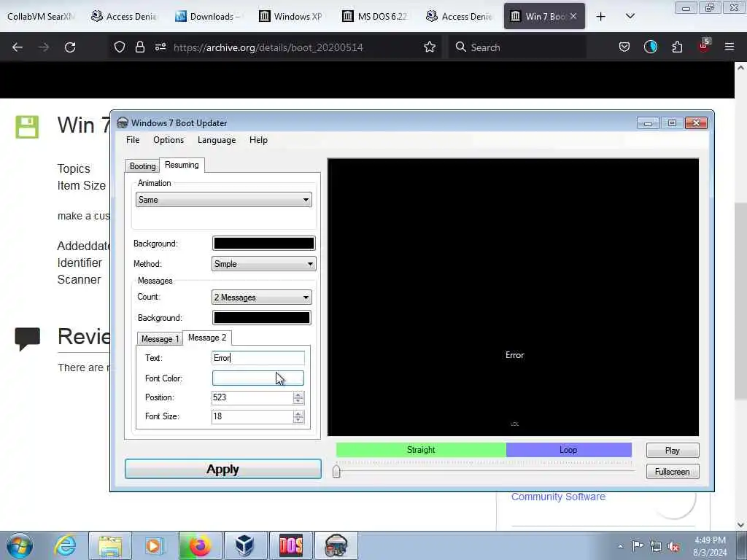This screenshot has width=747, height=560.
Task: Click the Font Size value field 18
Action: (252, 416)
